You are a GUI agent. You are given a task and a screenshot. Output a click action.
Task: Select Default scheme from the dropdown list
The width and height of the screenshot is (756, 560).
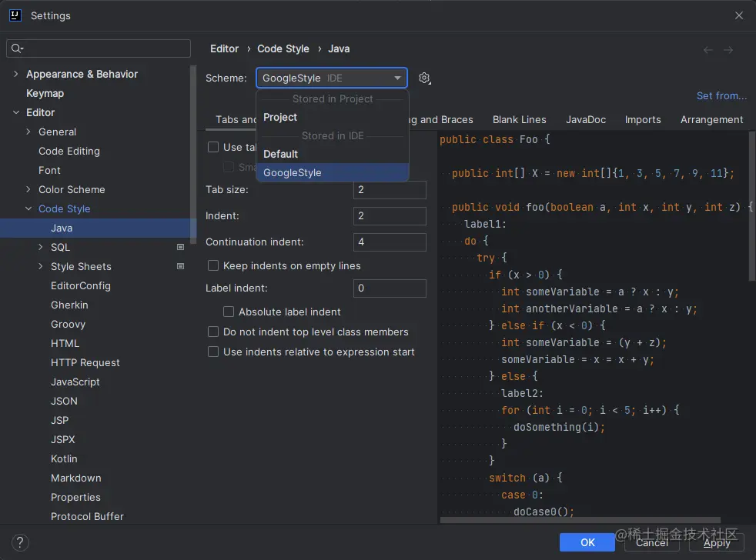coord(333,154)
